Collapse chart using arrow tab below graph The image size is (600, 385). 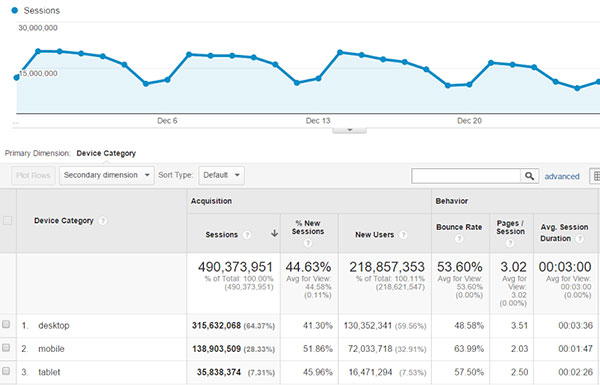click(349, 130)
